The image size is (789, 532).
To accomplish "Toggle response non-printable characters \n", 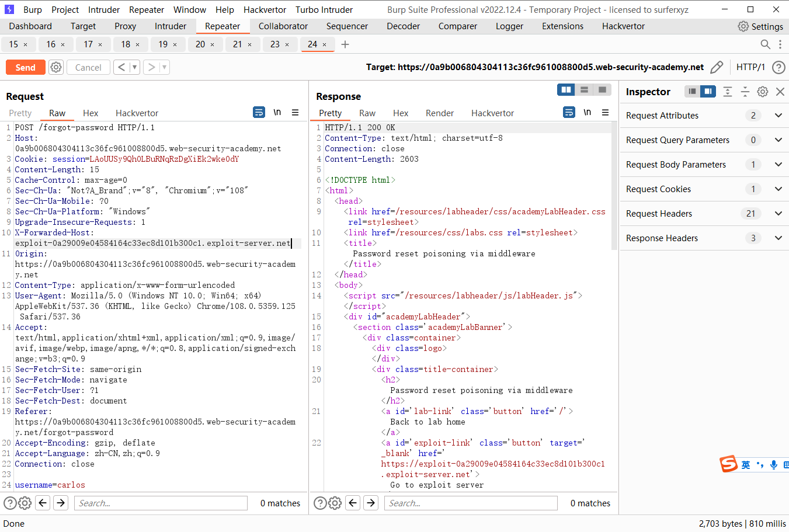I will click(x=588, y=112).
